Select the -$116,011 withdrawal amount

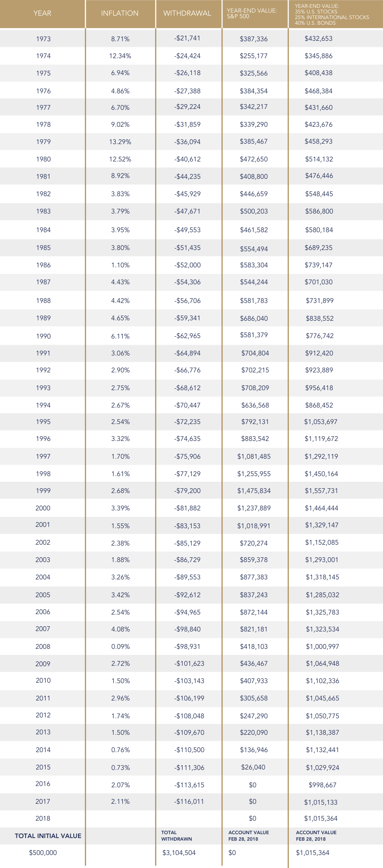pyautogui.click(x=189, y=802)
